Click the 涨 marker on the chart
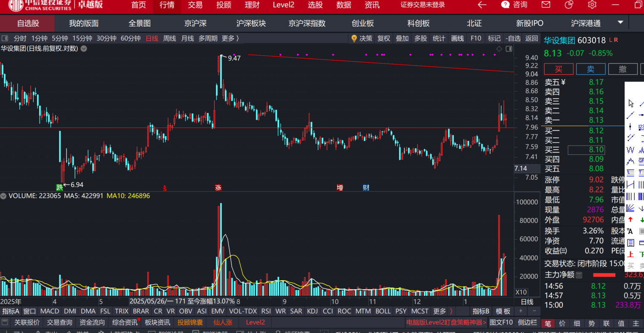The height and width of the screenshot is (333, 644). click(218, 188)
